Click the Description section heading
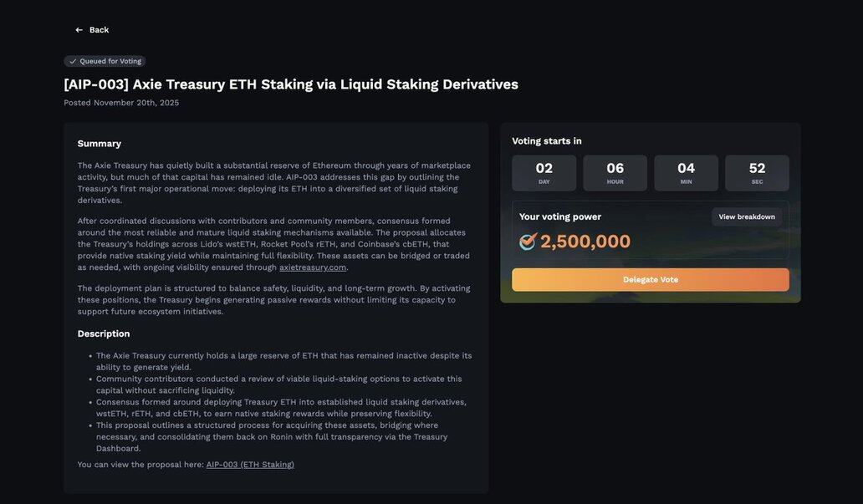 point(104,333)
